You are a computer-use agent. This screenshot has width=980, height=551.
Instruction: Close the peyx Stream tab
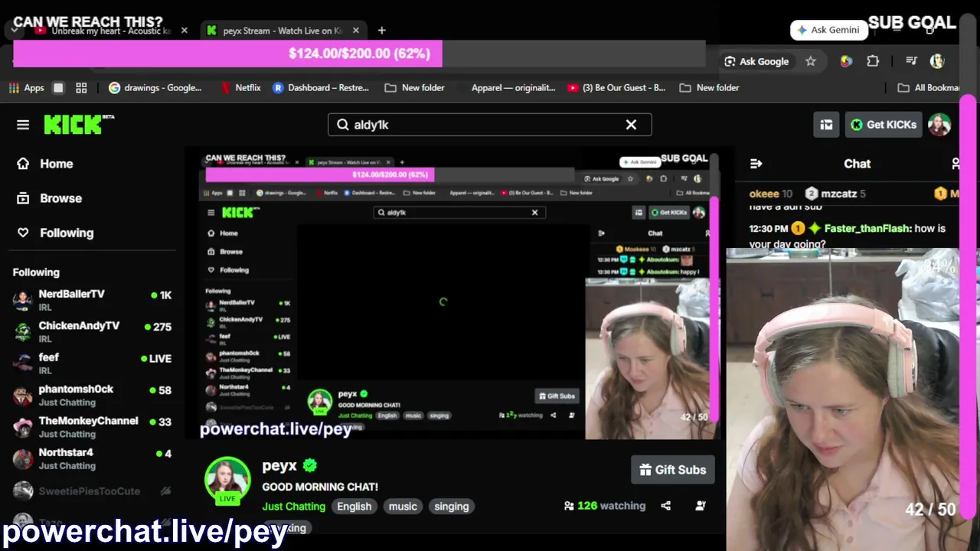click(x=356, y=31)
